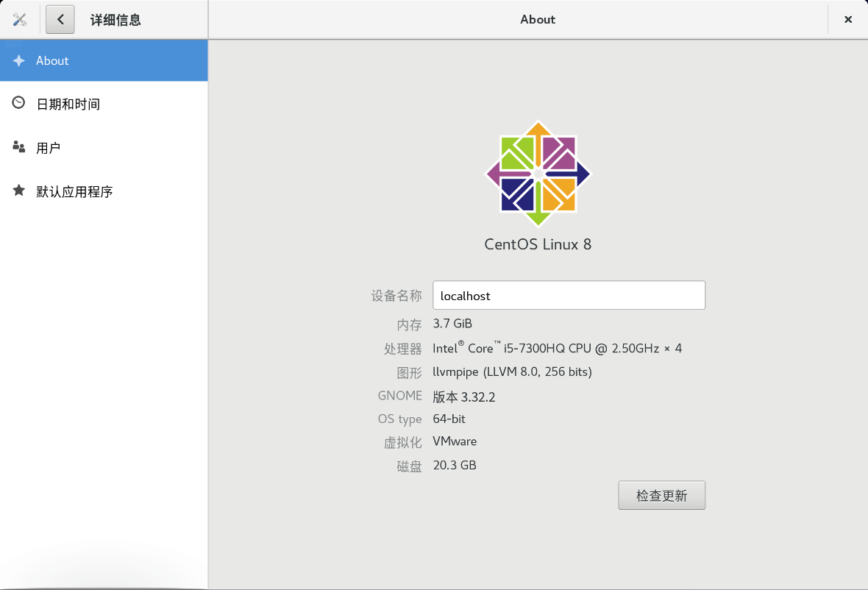Click the 检查更新 button
868x590 pixels.
(x=661, y=495)
